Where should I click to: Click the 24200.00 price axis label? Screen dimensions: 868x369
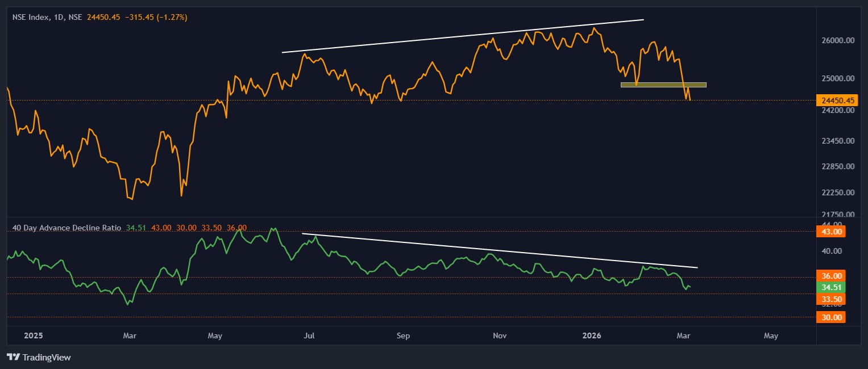839,110
